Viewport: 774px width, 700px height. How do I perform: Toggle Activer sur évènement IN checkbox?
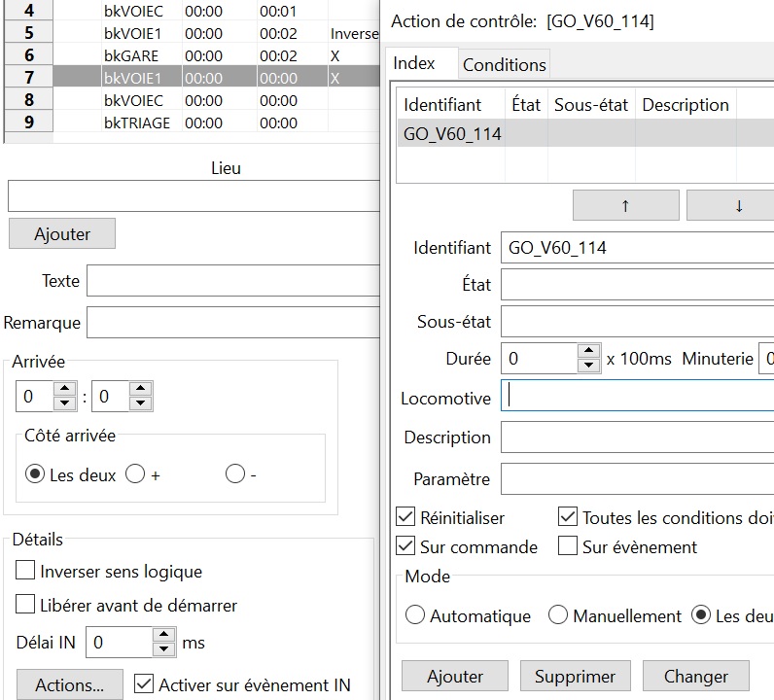144,684
